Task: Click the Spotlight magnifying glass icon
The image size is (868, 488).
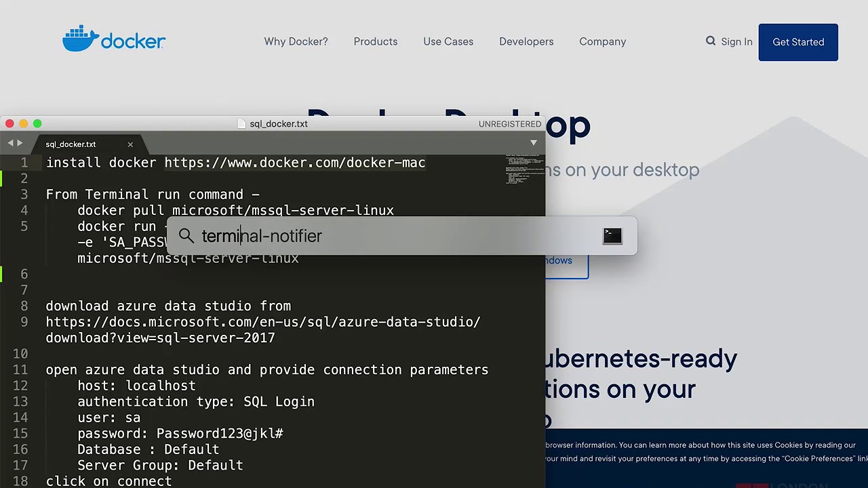Action: (186, 236)
